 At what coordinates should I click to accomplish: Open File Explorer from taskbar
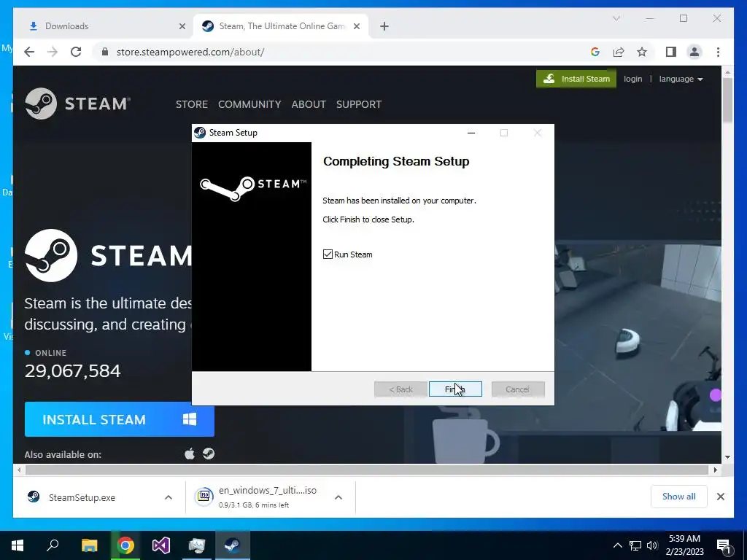[89, 545]
